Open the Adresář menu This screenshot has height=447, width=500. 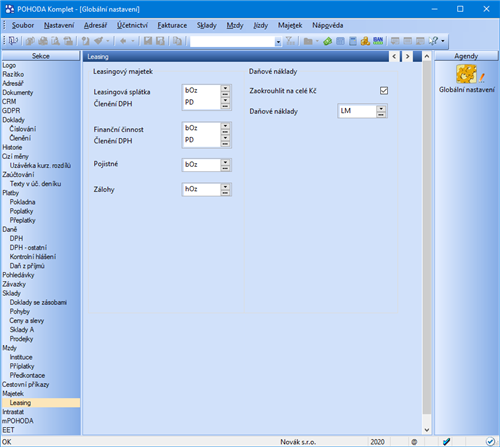pos(95,25)
